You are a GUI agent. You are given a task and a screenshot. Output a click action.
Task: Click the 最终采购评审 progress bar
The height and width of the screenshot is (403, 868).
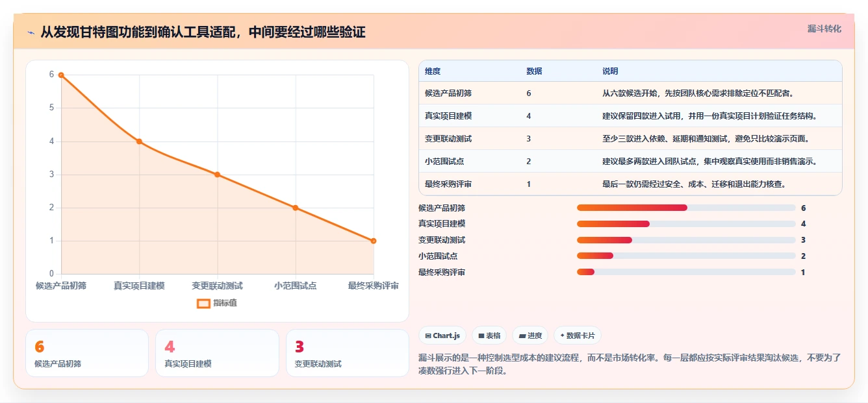tap(686, 272)
